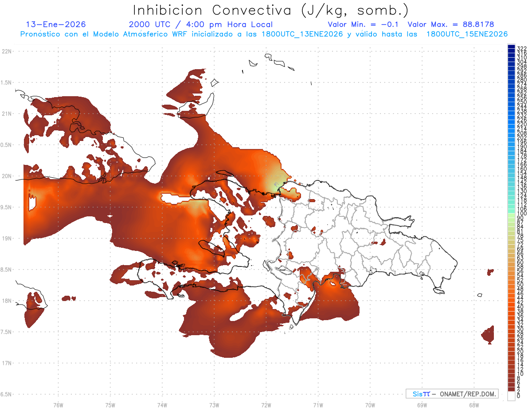Click the '68W' longitude label
The width and height of the screenshot is (532, 411).
coord(474,405)
